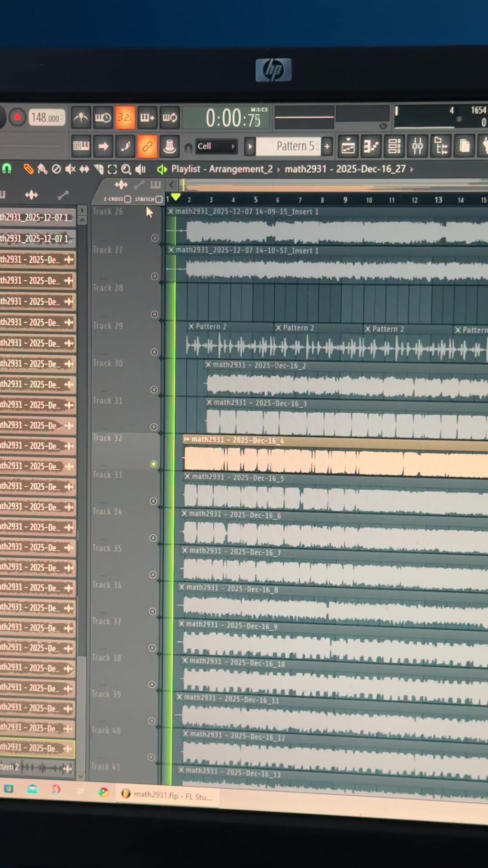Mute Track 29 with its dot
Viewport: 488px width, 868px height.
tap(154, 352)
